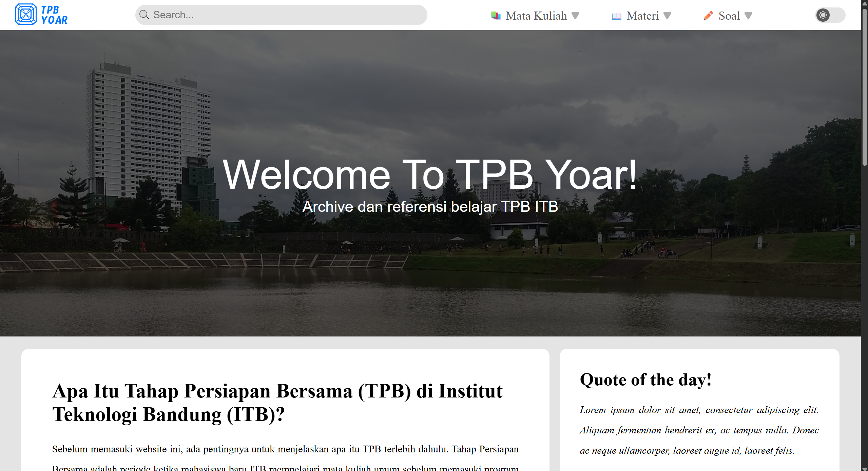The image size is (868, 471).
Task: Open the Soal dropdown
Action: tap(729, 16)
